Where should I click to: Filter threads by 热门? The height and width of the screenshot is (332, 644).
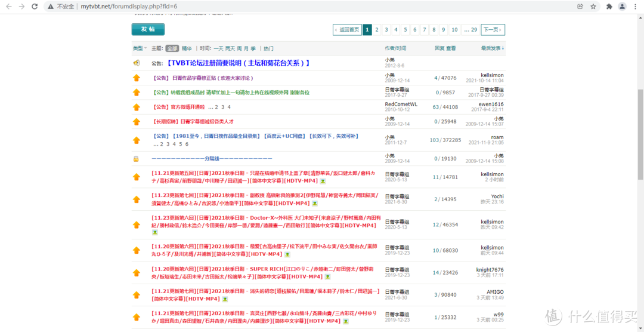pos(268,48)
